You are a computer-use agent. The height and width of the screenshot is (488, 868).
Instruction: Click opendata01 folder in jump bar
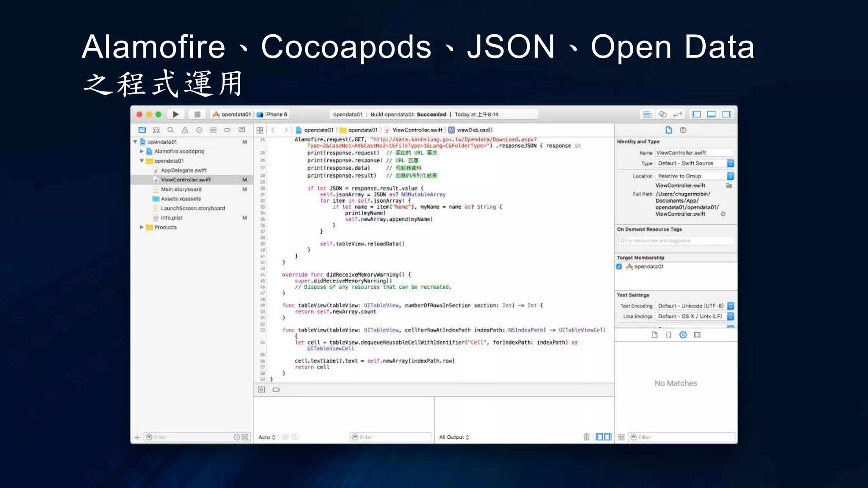coord(359,130)
